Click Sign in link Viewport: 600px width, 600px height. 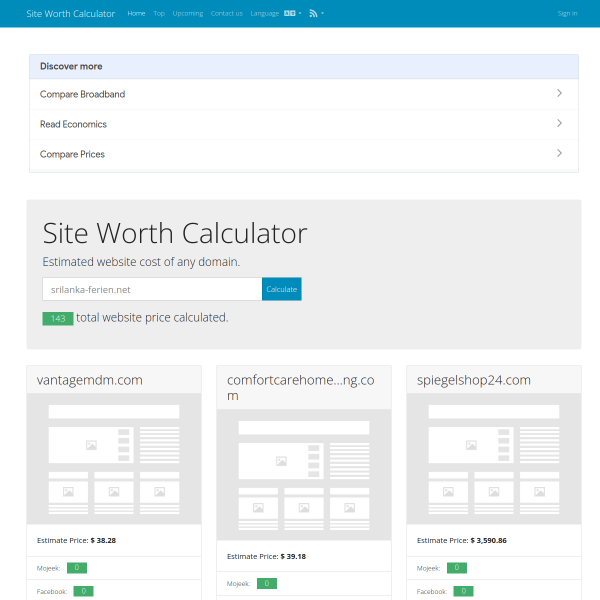click(x=567, y=13)
